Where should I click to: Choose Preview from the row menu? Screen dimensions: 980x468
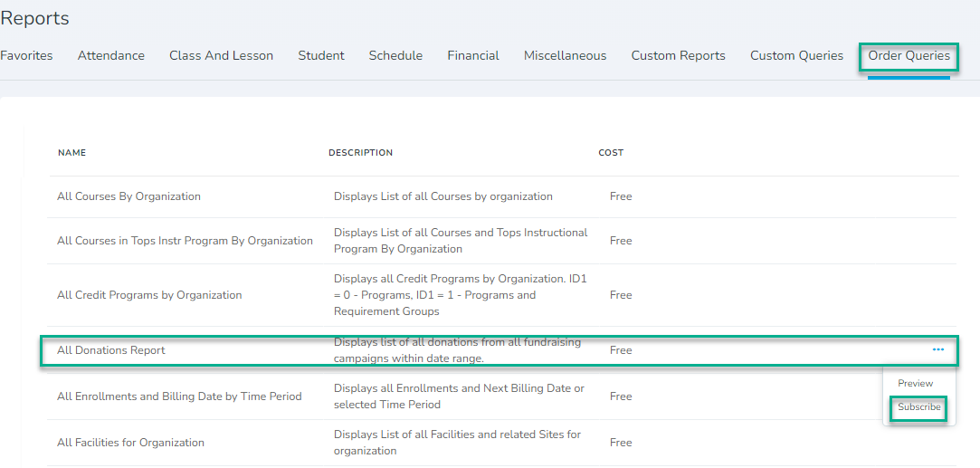click(x=915, y=383)
